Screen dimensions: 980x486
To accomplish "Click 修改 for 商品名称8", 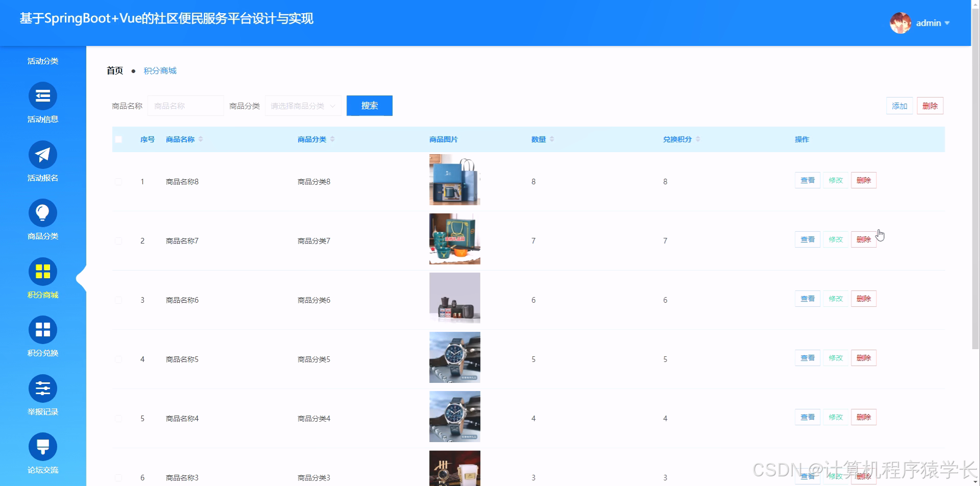I will (836, 180).
